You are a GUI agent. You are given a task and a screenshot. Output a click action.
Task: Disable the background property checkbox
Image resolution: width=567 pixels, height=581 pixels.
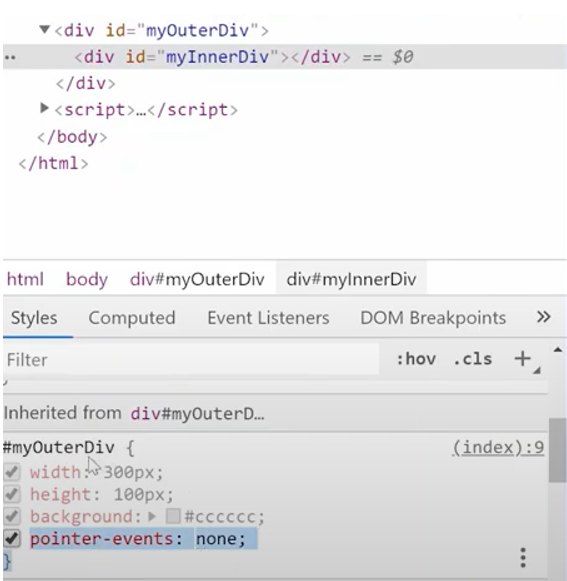click(x=12, y=516)
